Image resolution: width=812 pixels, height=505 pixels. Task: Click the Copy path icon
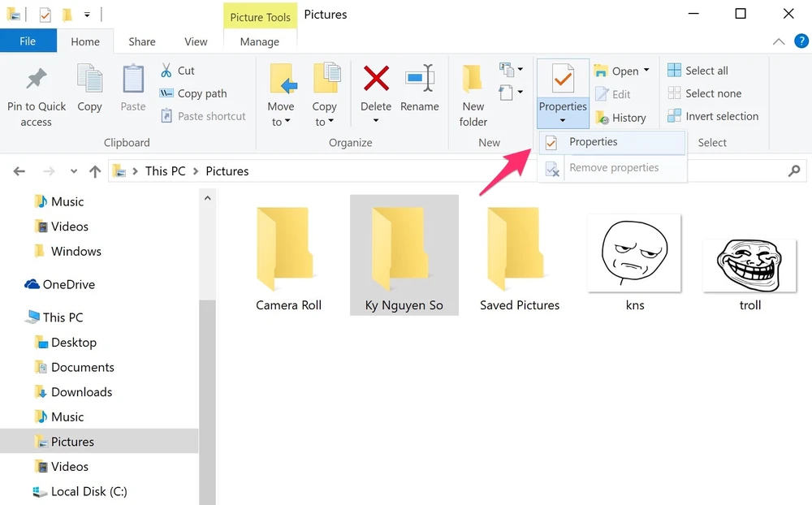point(169,93)
